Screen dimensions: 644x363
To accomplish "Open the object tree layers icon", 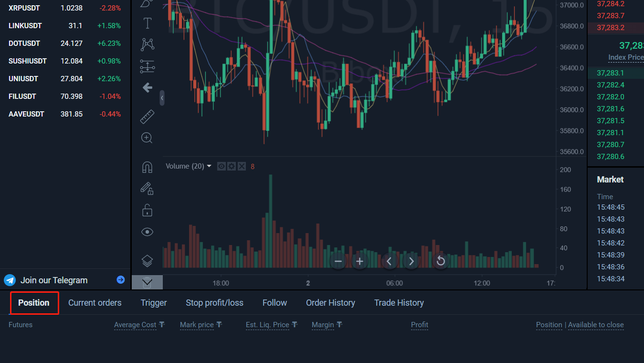I will (147, 261).
